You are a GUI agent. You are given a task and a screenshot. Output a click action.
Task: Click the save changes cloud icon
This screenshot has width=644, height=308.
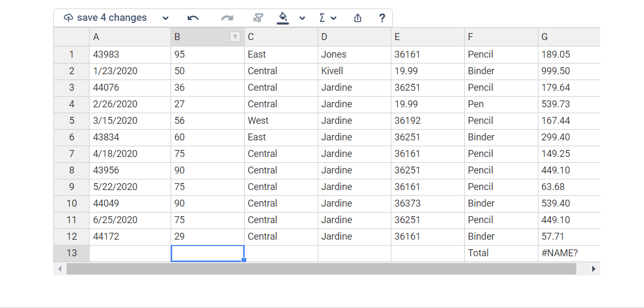point(68,17)
